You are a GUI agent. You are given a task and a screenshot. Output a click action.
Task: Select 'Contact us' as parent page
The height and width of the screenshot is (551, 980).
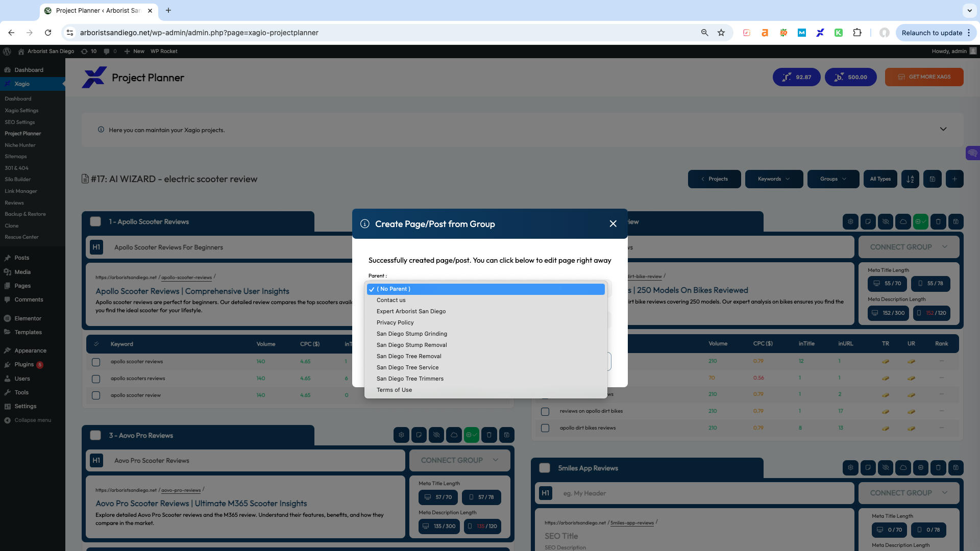(x=485, y=300)
